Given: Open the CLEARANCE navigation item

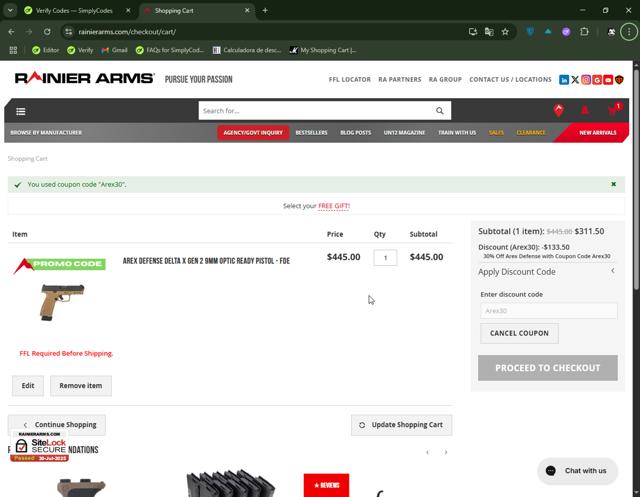Looking at the screenshot, I should point(531,133).
